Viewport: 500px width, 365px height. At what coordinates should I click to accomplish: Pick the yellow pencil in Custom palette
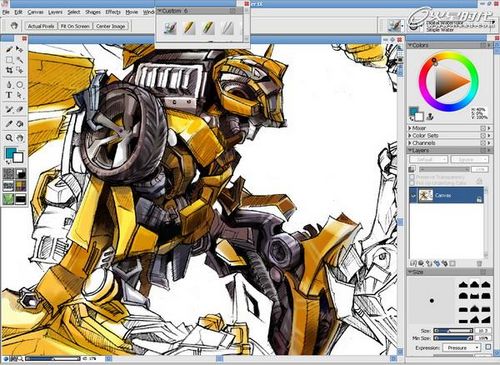(189, 28)
